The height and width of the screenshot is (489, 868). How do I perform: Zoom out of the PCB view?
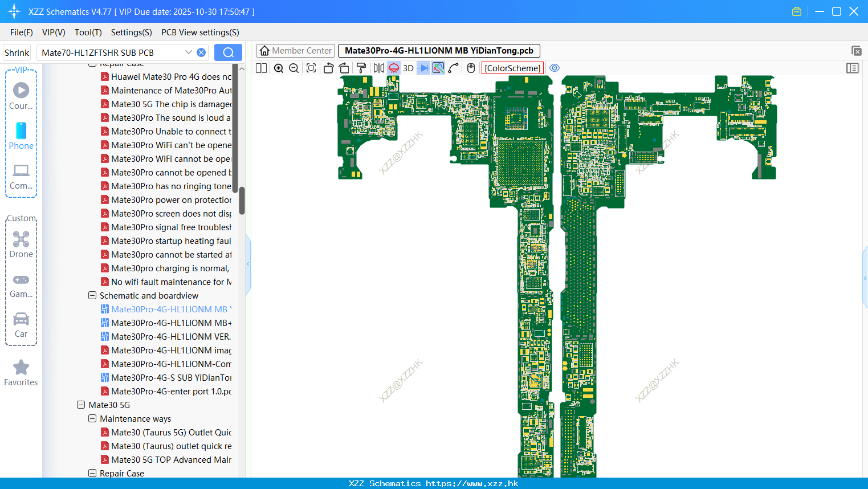pos(294,68)
